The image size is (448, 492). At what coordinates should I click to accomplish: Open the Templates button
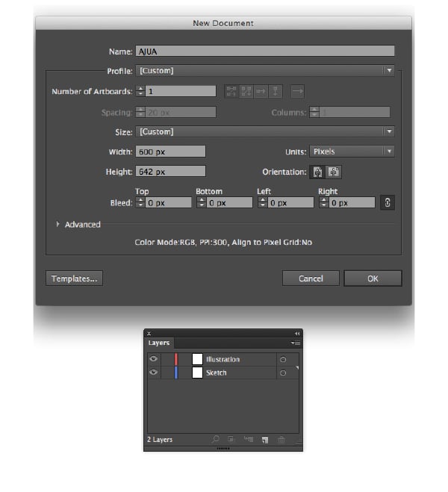coord(74,278)
